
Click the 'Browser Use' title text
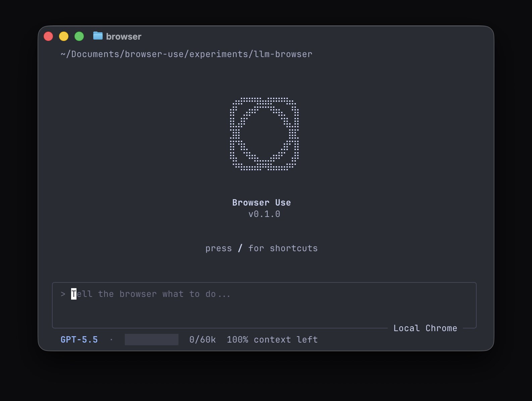click(x=262, y=203)
